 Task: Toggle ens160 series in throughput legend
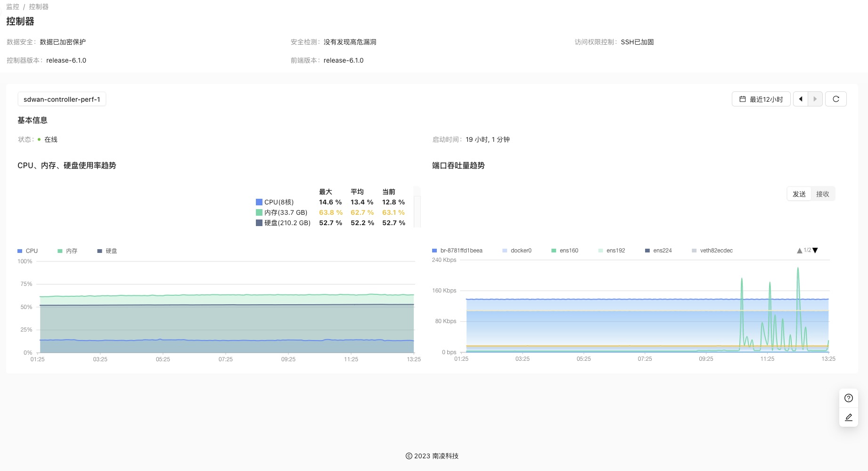tap(565, 251)
